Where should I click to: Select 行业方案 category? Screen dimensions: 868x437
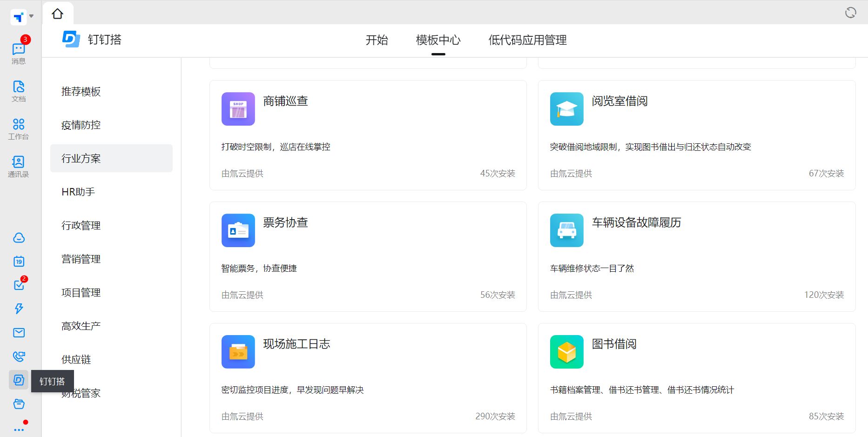pos(111,158)
